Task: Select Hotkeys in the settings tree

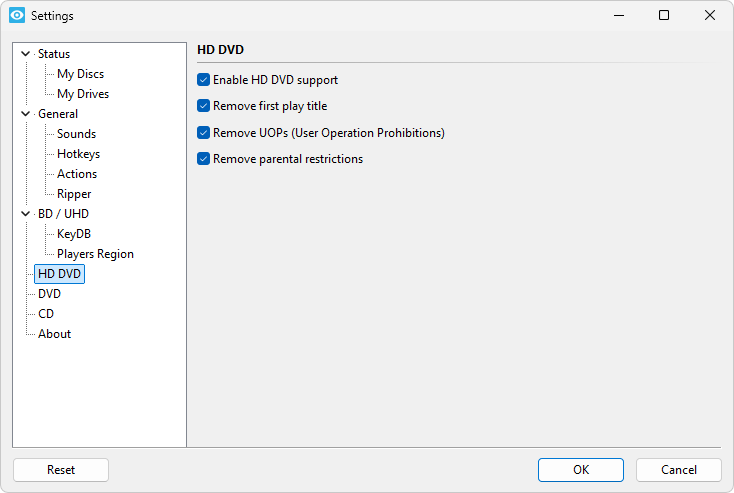Action: click(x=78, y=154)
